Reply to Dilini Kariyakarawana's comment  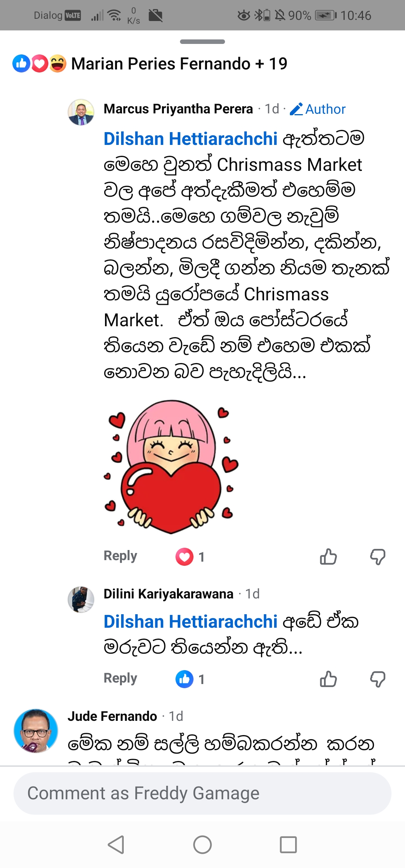(120, 678)
